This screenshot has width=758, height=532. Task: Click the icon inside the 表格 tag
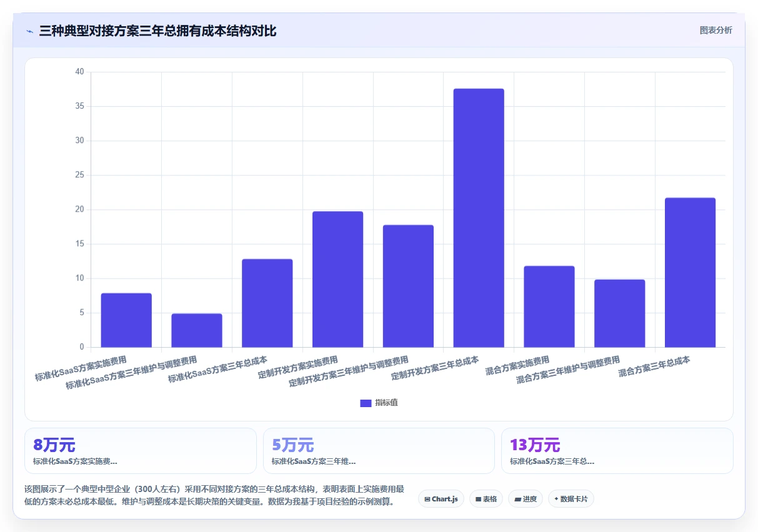click(478, 499)
